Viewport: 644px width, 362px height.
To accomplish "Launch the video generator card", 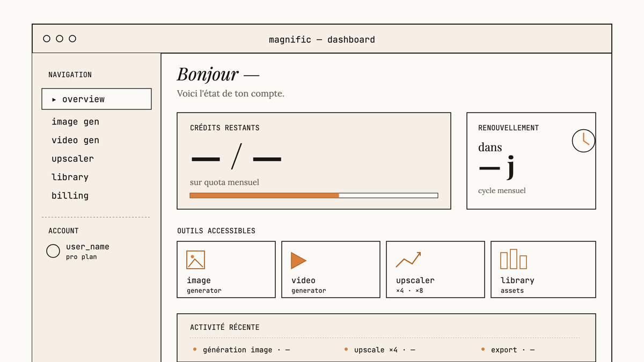I will pyautogui.click(x=331, y=269).
